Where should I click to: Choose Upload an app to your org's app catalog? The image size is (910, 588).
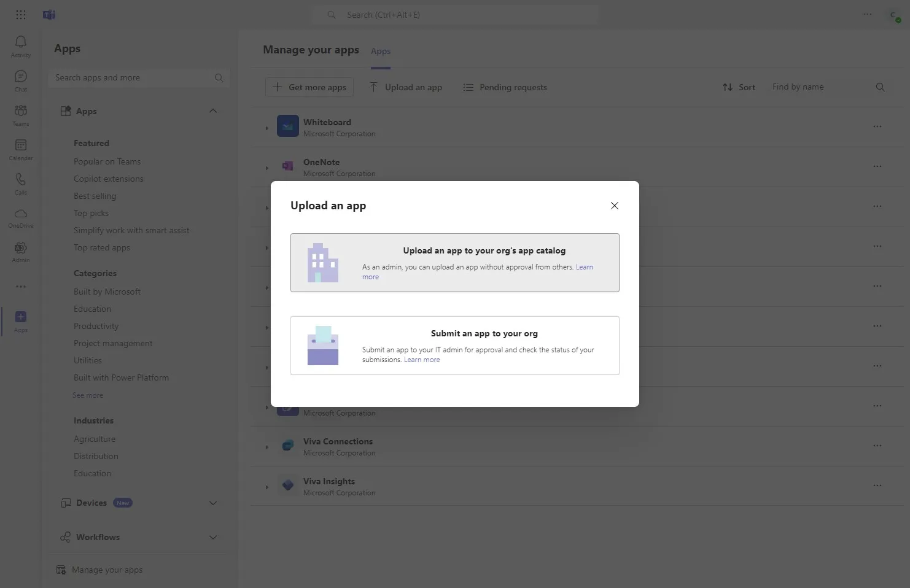[455, 263]
